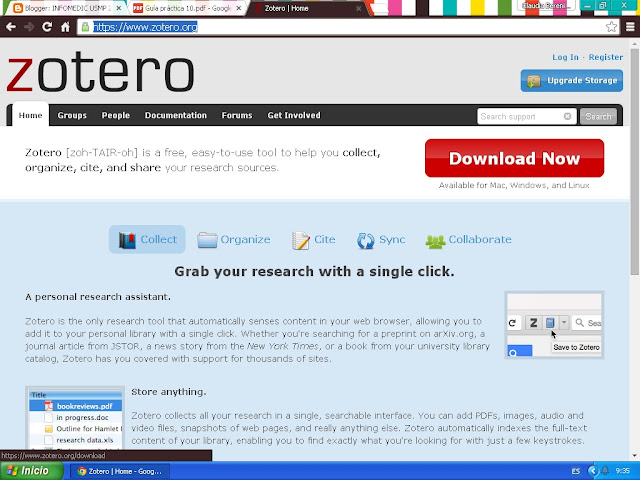Click the 'A personal research assistant.' heading
Screen dimensions: 640x480
98,297
